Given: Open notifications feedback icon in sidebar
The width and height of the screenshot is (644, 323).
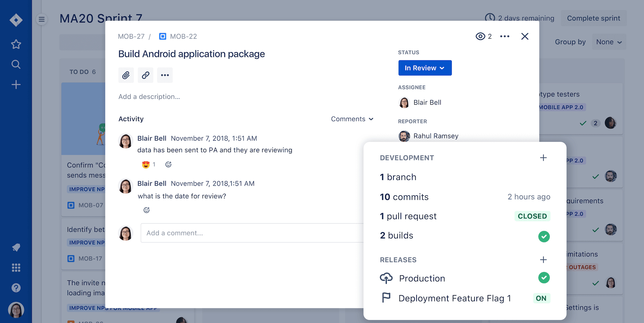Looking at the screenshot, I should pos(16,248).
